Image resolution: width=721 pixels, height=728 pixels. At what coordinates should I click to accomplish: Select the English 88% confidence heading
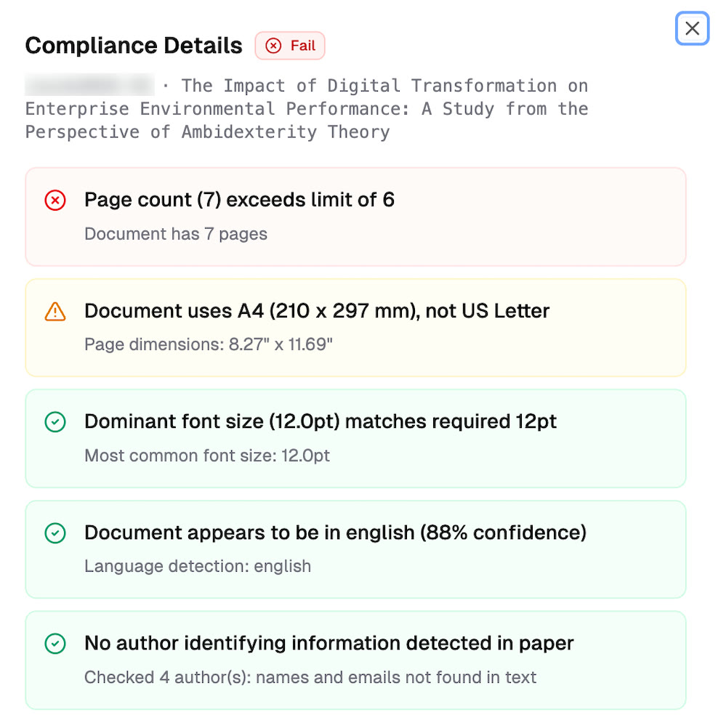point(335,533)
